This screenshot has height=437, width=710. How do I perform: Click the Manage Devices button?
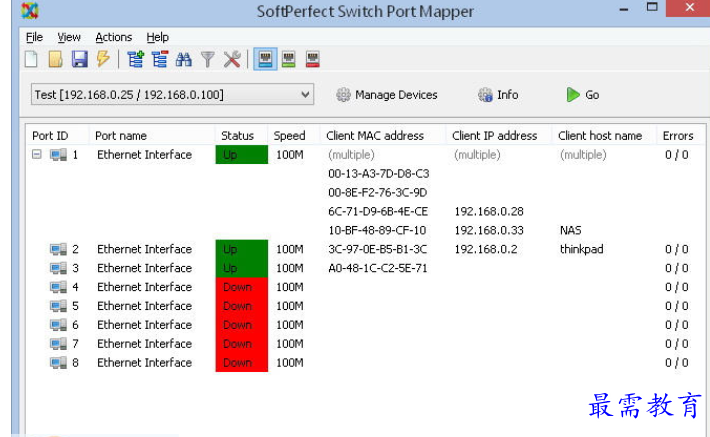click(x=387, y=95)
